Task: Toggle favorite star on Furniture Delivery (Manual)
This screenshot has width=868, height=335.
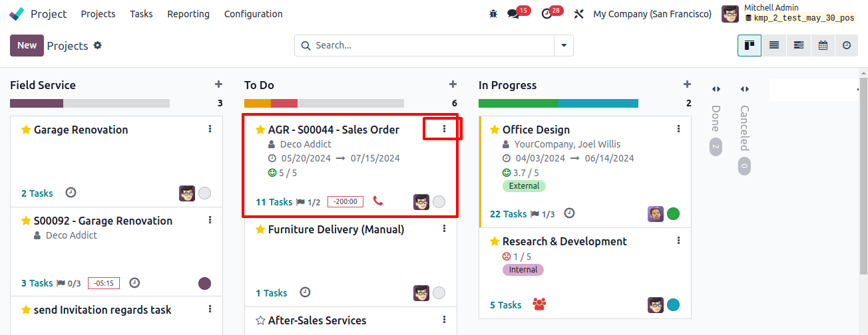Action: (x=260, y=229)
